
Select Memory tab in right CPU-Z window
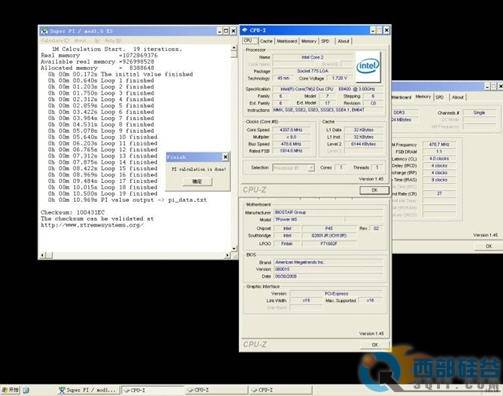pyautogui.click(x=423, y=97)
